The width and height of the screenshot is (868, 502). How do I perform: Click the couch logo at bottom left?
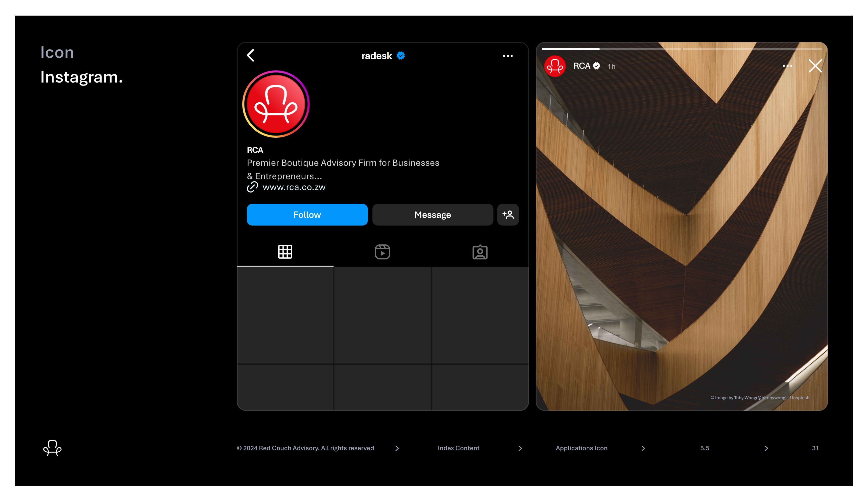(52, 448)
